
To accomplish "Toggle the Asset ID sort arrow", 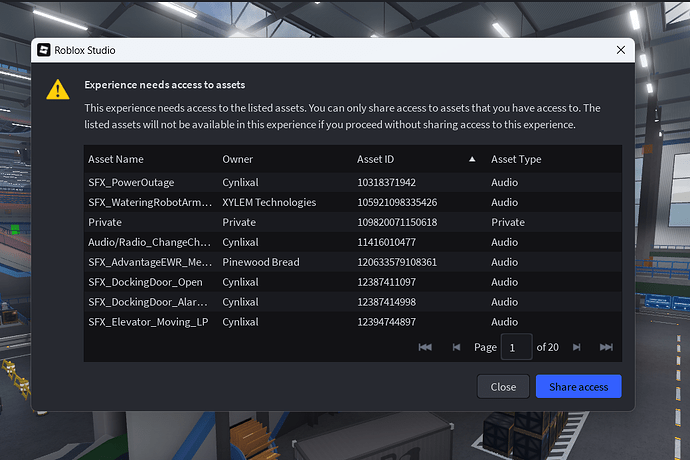I will coord(472,159).
